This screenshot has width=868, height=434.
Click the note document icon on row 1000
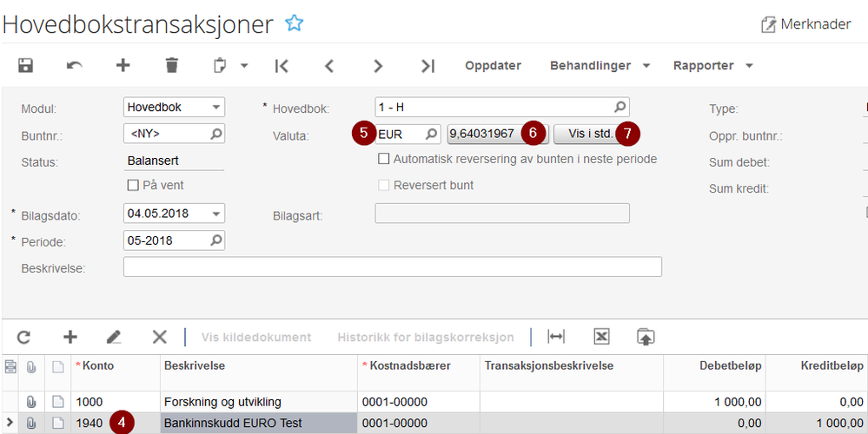pos(57,402)
